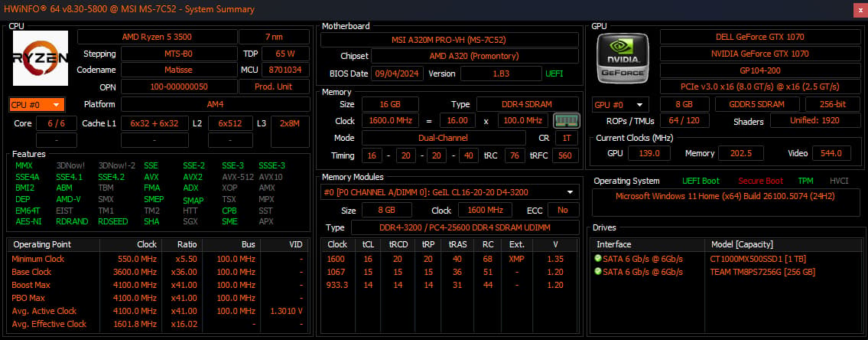Click the L1 cache value 6x32 + 6x32
The image size is (868, 340).
click(x=154, y=123)
